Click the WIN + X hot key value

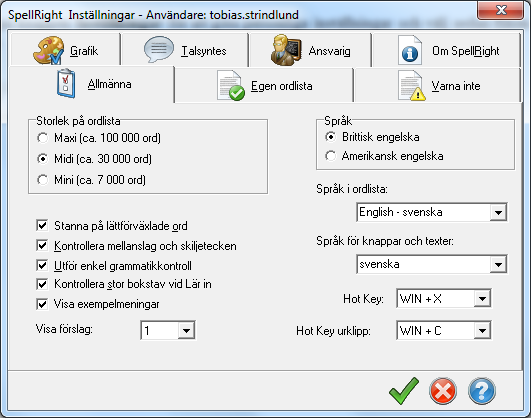421,299
